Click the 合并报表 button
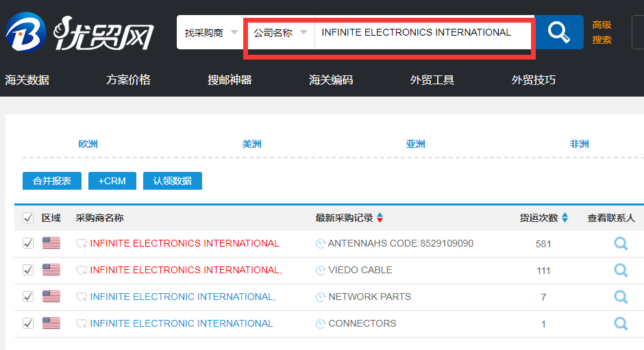The image size is (644, 350). tap(52, 181)
